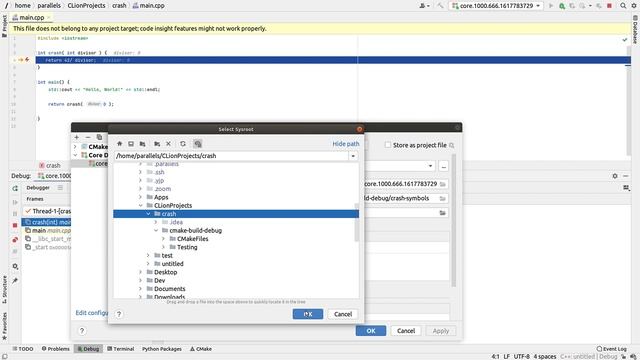Click Cancel in the configurations dialog

point(406,331)
